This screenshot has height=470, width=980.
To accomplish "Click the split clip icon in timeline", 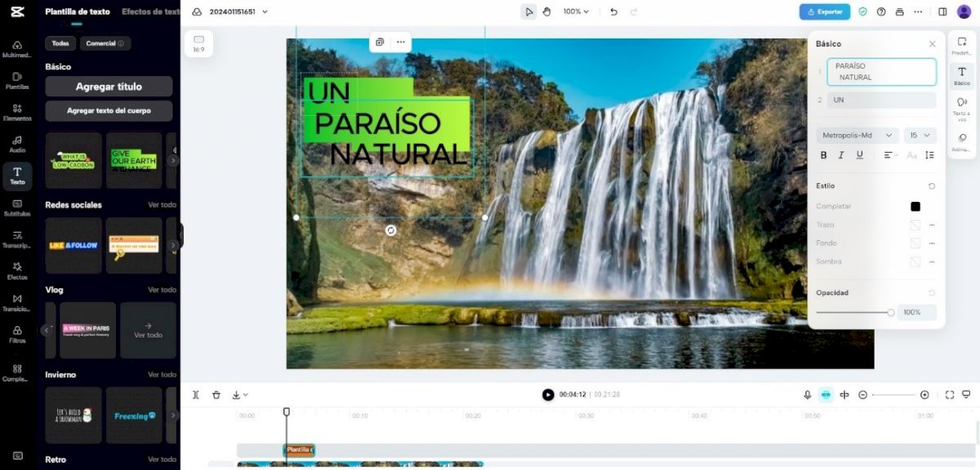I will 196,395.
